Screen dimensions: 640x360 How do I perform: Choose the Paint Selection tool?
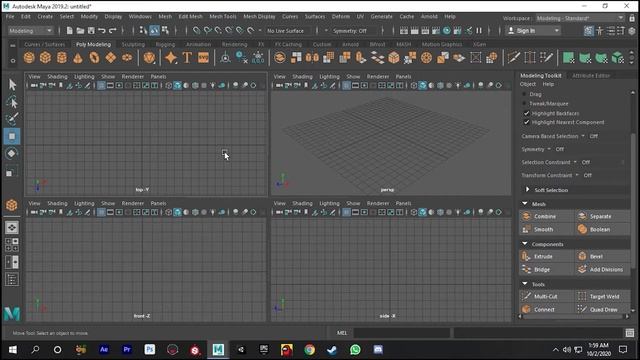tap(12, 119)
